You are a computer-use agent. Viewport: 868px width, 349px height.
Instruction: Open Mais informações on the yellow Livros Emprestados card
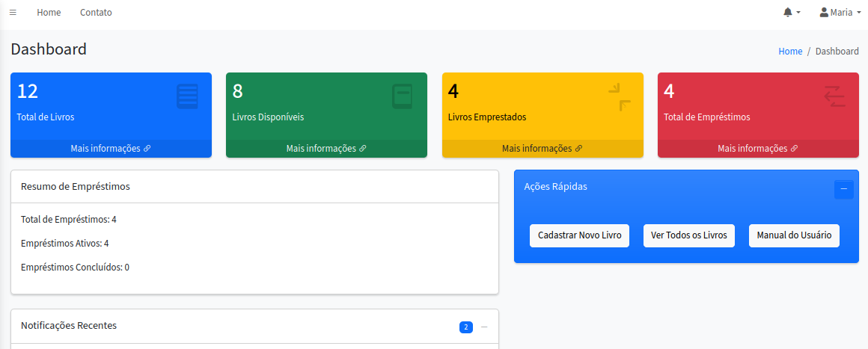pyautogui.click(x=542, y=149)
